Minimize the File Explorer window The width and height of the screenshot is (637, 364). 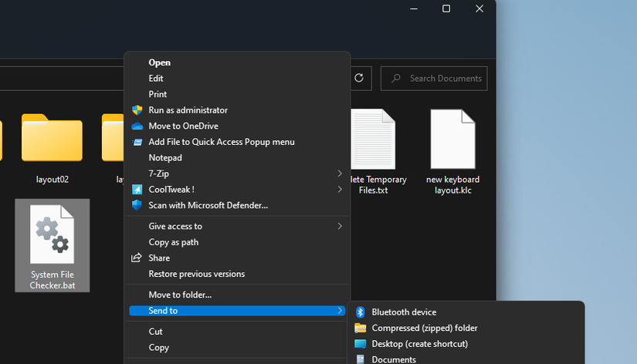point(414,8)
